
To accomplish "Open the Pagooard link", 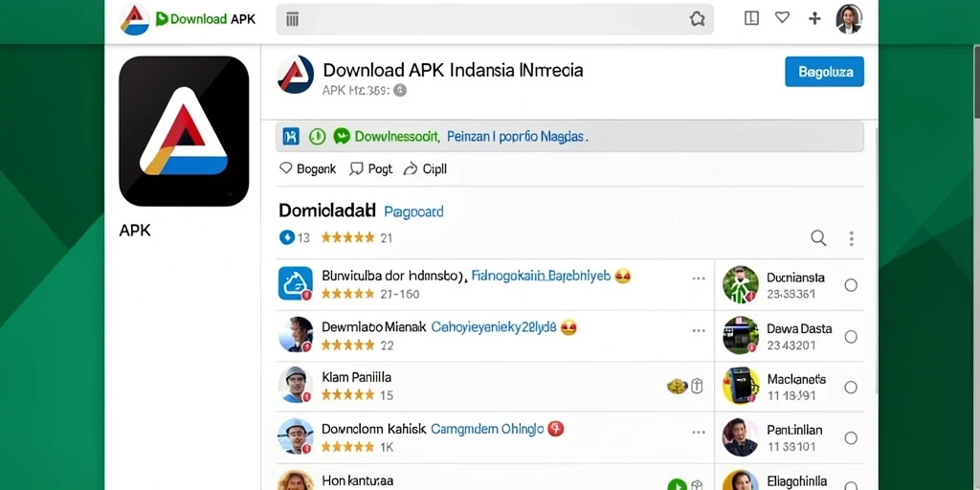I will [413, 212].
